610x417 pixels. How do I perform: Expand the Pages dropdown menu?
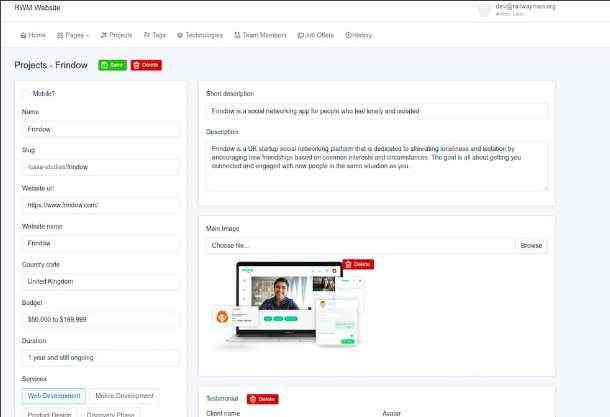73,35
